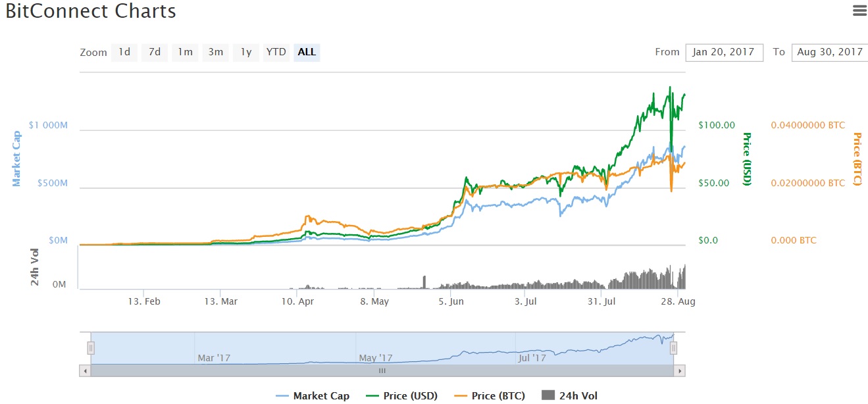Edit the To date field
The image size is (868, 404).
tap(830, 52)
